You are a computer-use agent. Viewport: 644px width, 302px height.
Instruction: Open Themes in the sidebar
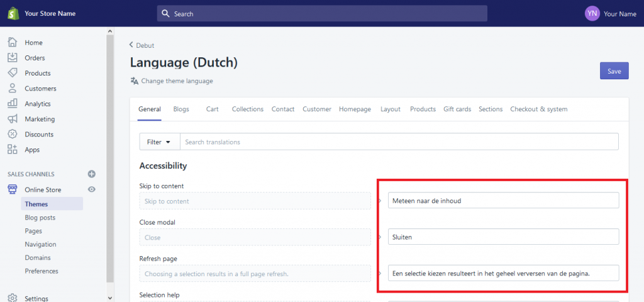(x=52, y=204)
